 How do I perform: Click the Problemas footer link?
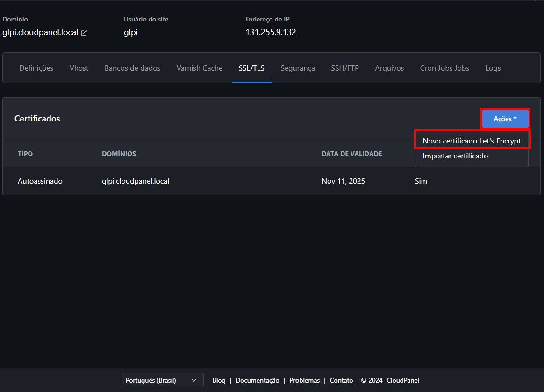pyautogui.click(x=304, y=380)
